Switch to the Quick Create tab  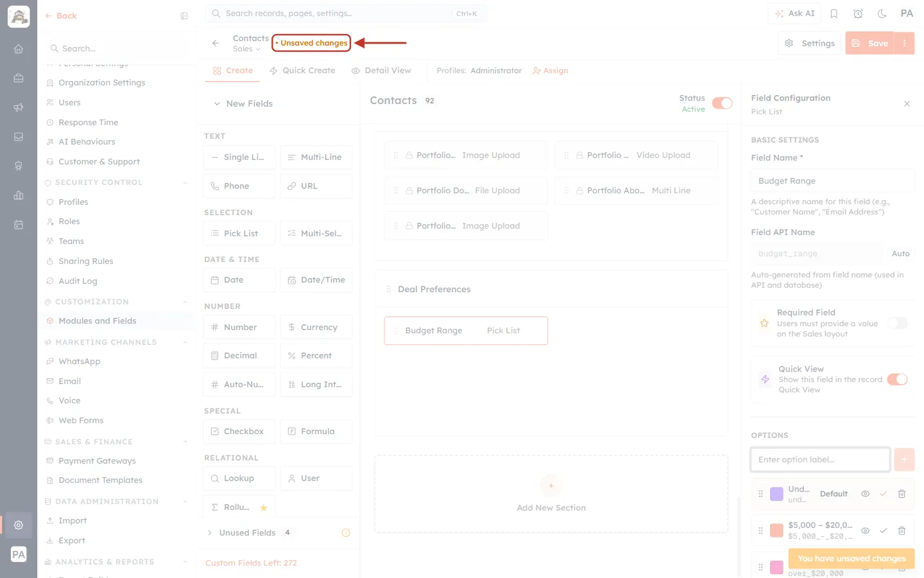point(302,71)
